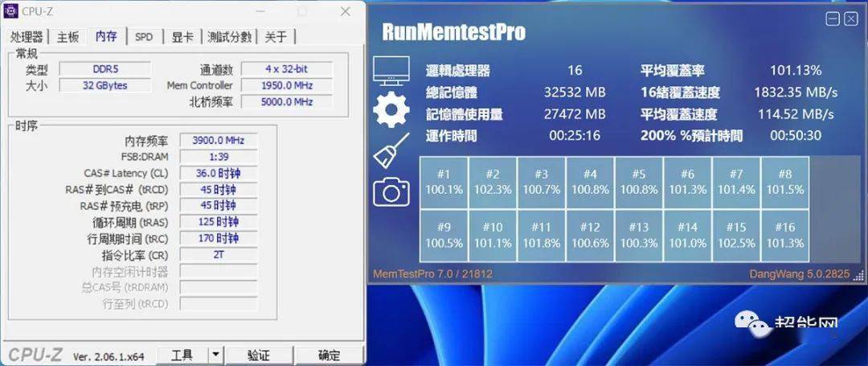Click the 1832.35 MB/s coverage speed

796,93
